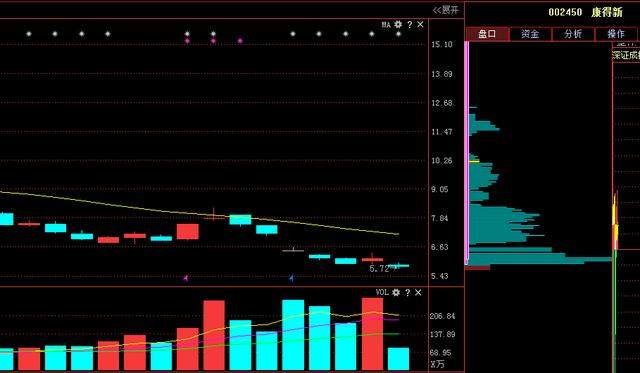Close the VOL indicator panel

[418, 293]
